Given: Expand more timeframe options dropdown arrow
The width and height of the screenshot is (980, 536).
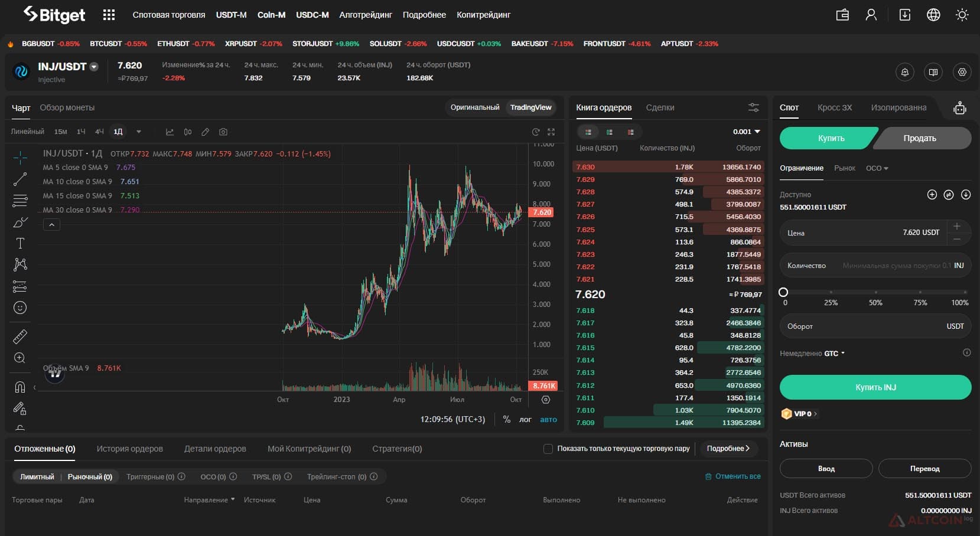Looking at the screenshot, I should 139,132.
